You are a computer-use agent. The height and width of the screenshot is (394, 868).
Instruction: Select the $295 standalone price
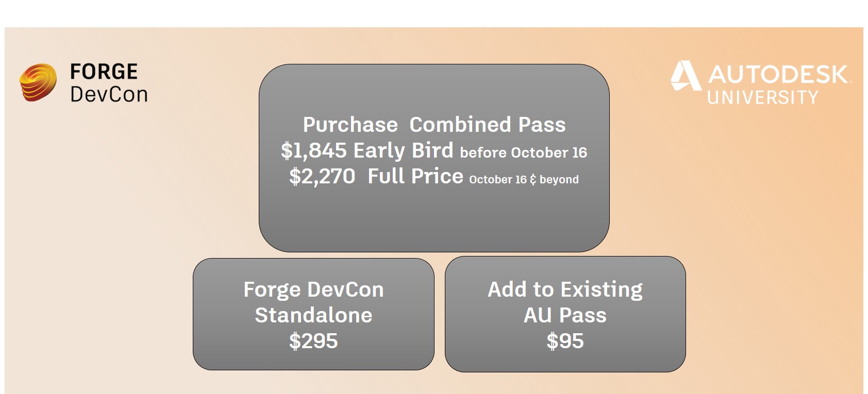tap(313, 341)
